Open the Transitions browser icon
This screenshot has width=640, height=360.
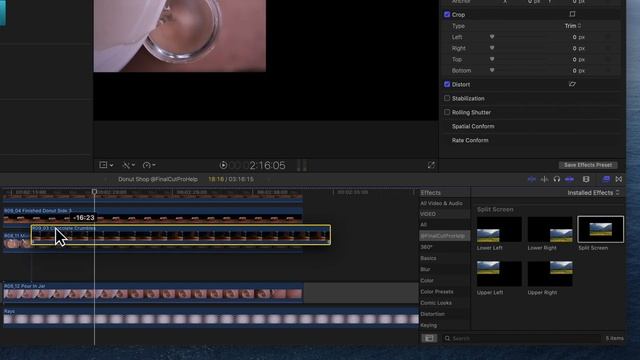pos(619,179)
